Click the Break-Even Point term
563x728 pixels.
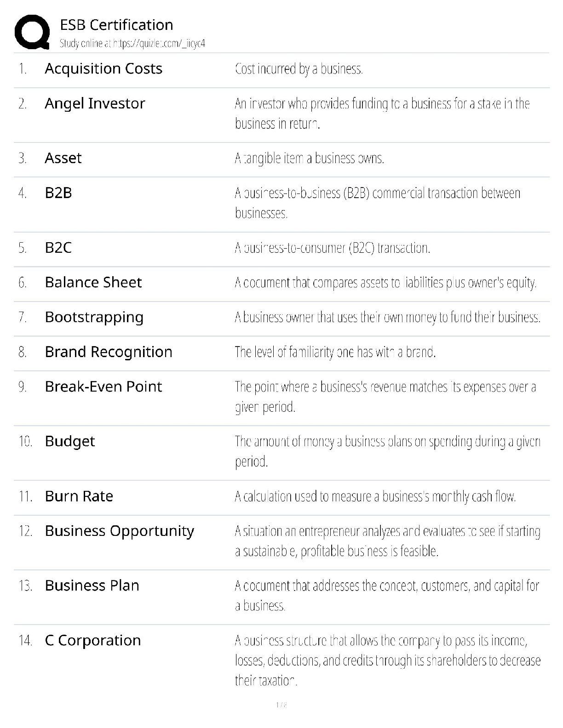pyautogui.click(x=103, y=387)
